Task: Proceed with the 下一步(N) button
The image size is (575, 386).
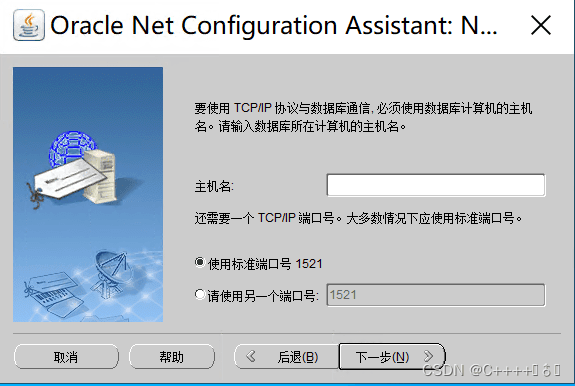Action: point(392,356)
